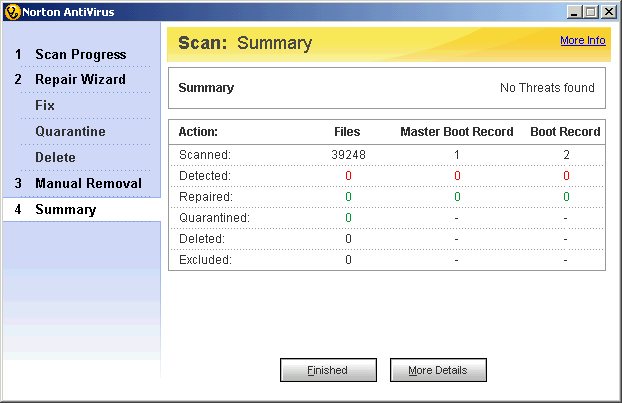The width and height of the screenshot is (622, 403).
Task: Click the Norton AntiVirus title bar icon
Action: coord(12,11)
